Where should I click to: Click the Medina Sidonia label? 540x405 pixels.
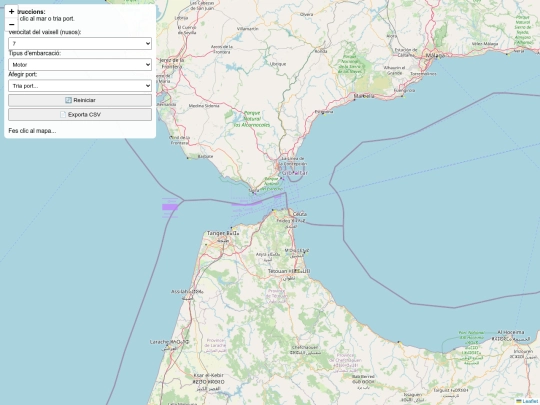(204, 106)
